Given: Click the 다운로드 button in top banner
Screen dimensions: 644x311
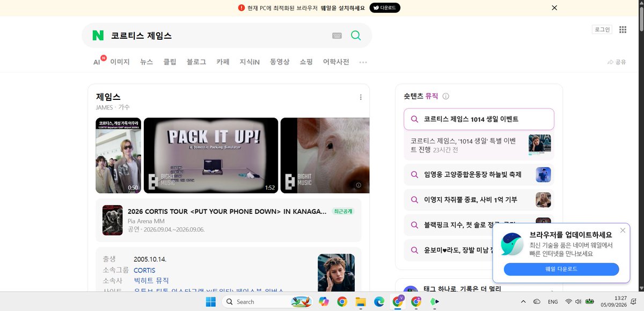Looking at the screenshot, I should (385, 8).
